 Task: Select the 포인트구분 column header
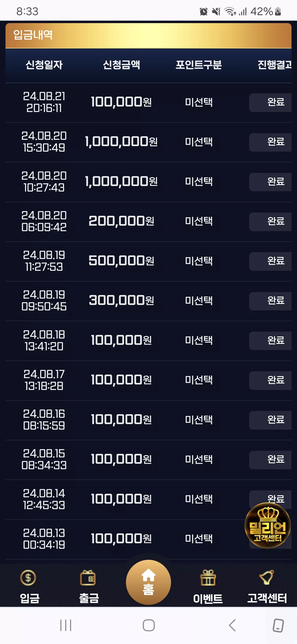click(x=199, y=65)
